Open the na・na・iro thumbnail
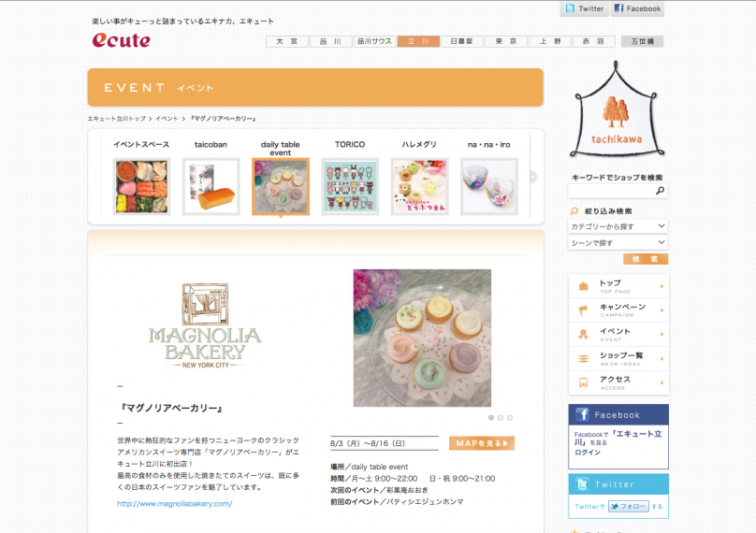The width and height of the screenshot is (756, 533). click(x=489, y=186)
